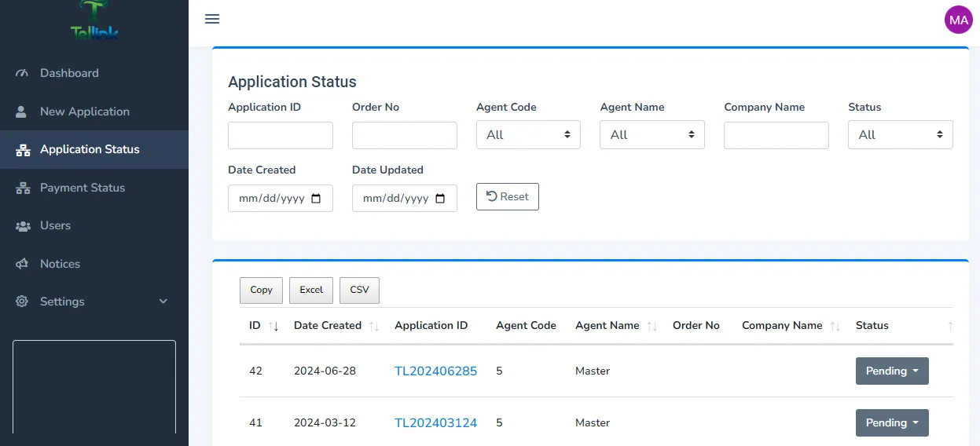
Task: Open Payment Status in sidebar
Action: [x=83, y=188]
